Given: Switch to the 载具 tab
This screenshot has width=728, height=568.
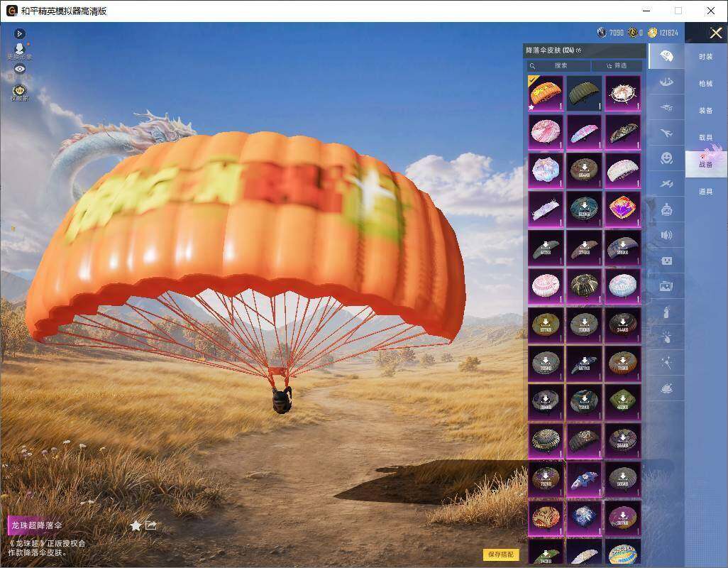Looking at the screenshot, I should click(x=706, y=138).
